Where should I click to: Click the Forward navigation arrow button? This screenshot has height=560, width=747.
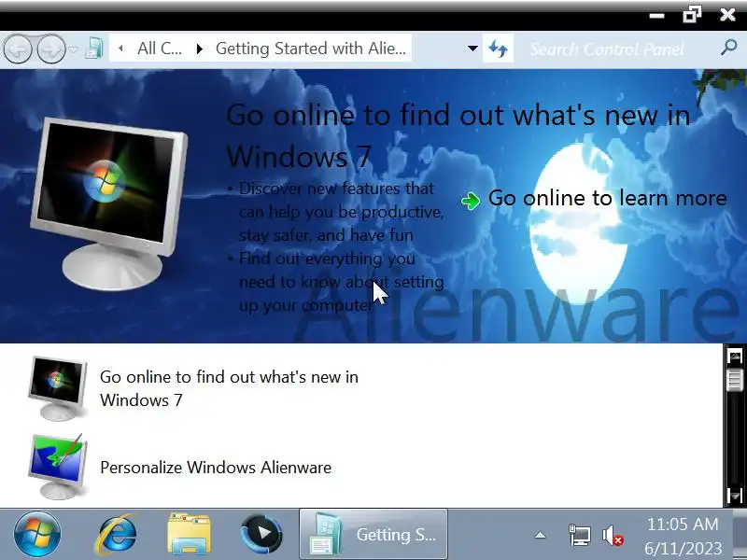click(51, 49)
